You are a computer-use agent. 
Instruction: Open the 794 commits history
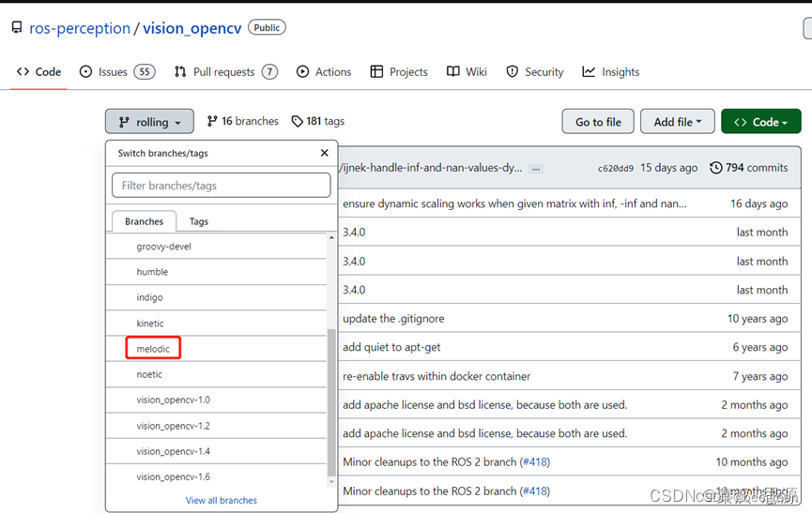[x=749, y=168]
